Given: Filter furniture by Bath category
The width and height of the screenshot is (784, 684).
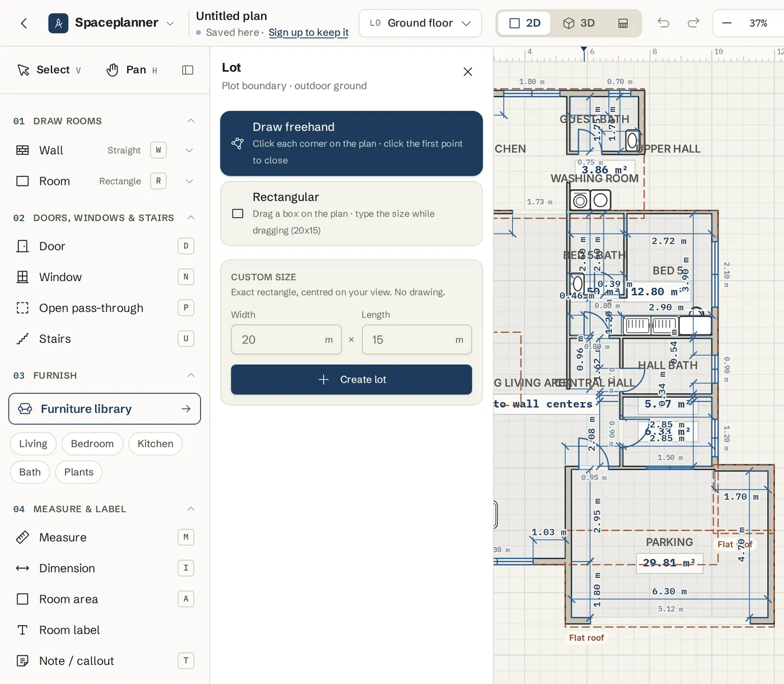Looking at the screenshot, I should [30, 472].
